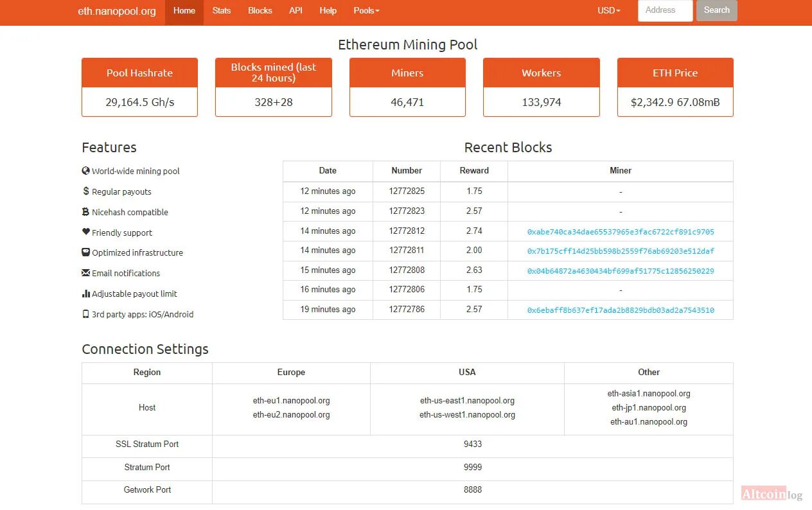Open the USD currency dropdown

(x=609, y=10)
